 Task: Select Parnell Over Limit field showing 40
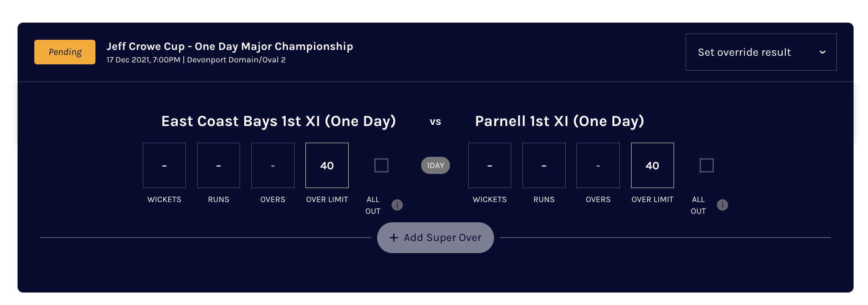[x=652, y=165]
